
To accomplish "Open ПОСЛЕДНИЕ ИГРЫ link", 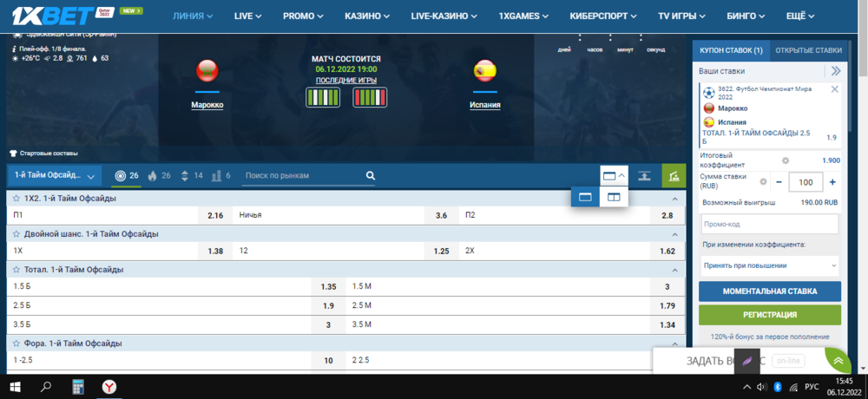I will (346, 81).
